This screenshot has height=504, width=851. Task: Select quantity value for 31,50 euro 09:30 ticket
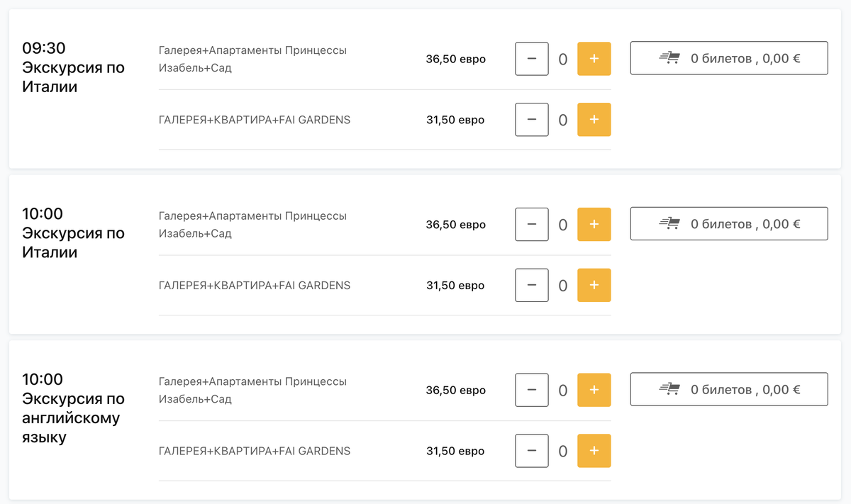(563, 121)
